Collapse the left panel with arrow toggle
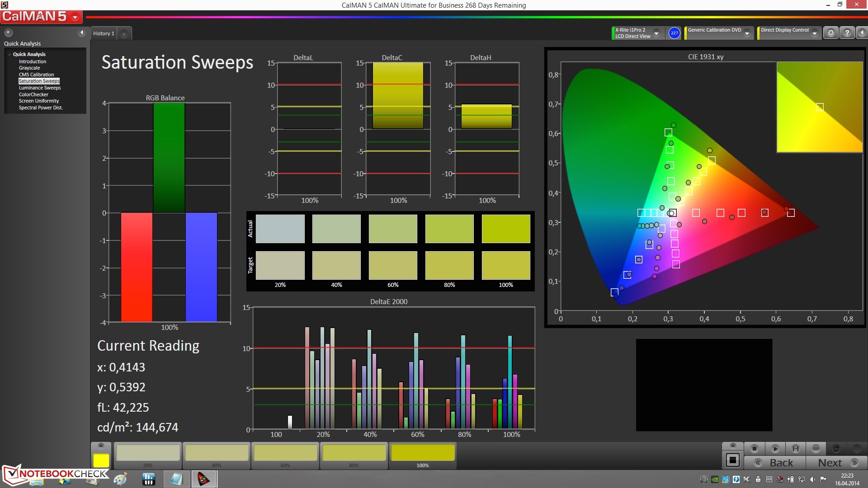 tap(81, 33)
